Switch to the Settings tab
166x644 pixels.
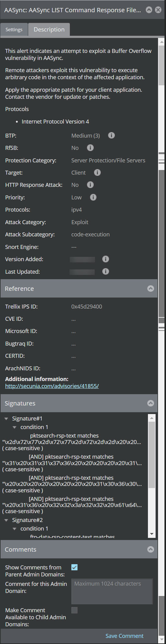click(x=14, y=29)
